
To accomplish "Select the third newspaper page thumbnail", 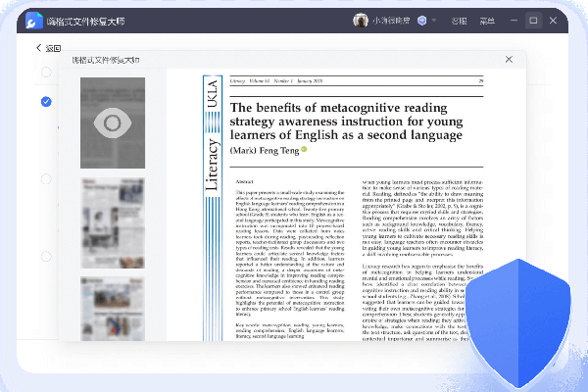I will [x=113, y=307].
